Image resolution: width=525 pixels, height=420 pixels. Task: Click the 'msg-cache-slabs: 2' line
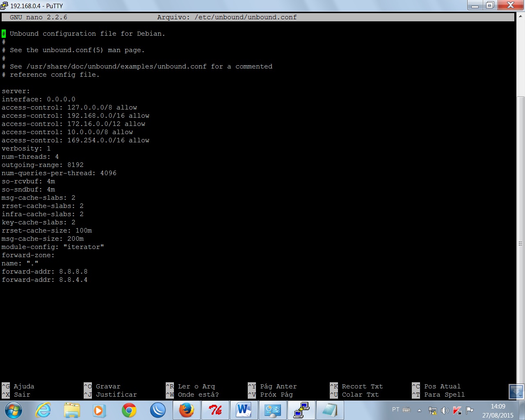point(39,198)
